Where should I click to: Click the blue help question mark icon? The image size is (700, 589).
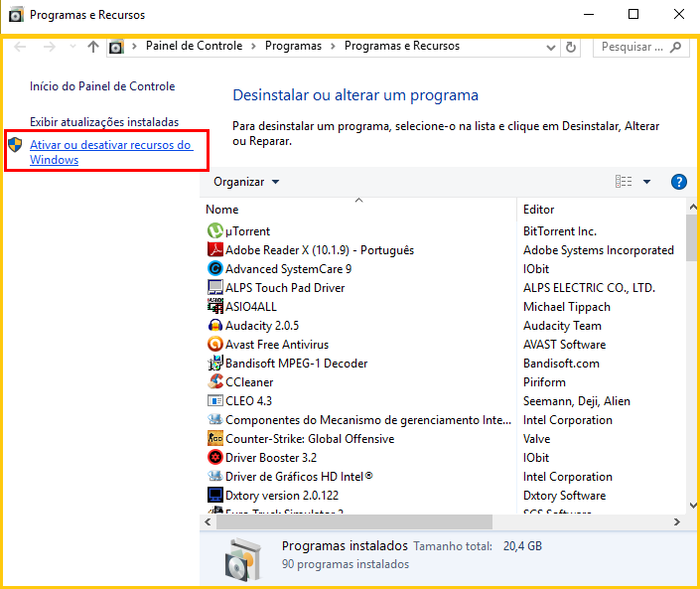pyautogui.click(x=678, y=182)
